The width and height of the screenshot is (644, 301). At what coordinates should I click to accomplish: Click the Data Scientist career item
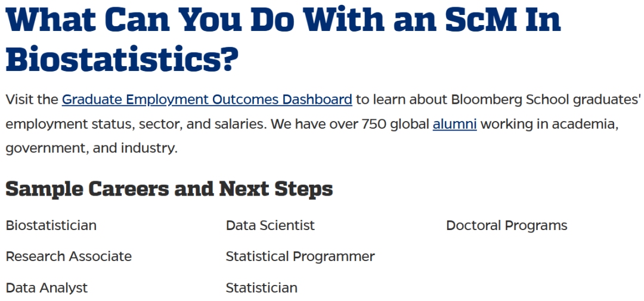pos(270,225)
